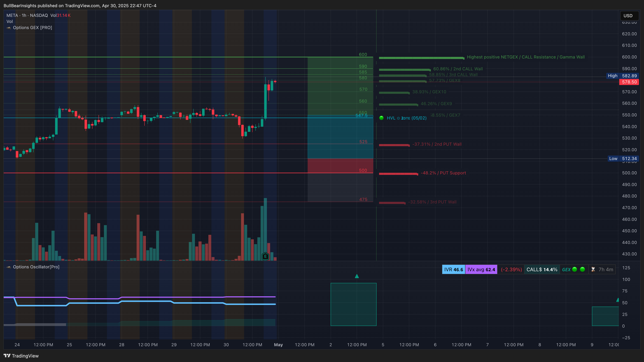Viewport: 644px width, 362px height.
Task: Click the 'May' label on the time axis
Action: (278, 345)
